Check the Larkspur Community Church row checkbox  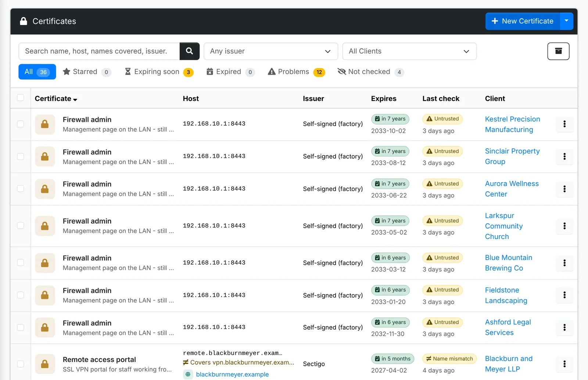pyautogui.click(x=21, y=225)
